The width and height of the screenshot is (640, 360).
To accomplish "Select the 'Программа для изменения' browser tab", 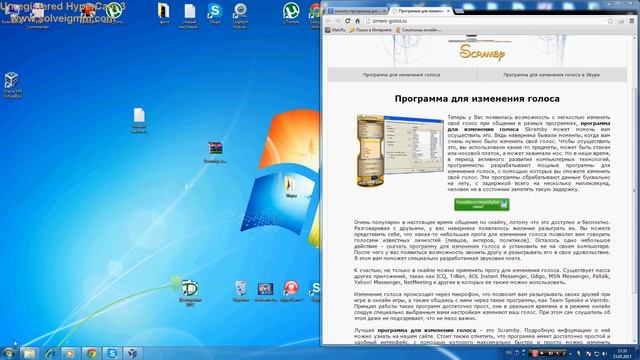I will (420, 11).
